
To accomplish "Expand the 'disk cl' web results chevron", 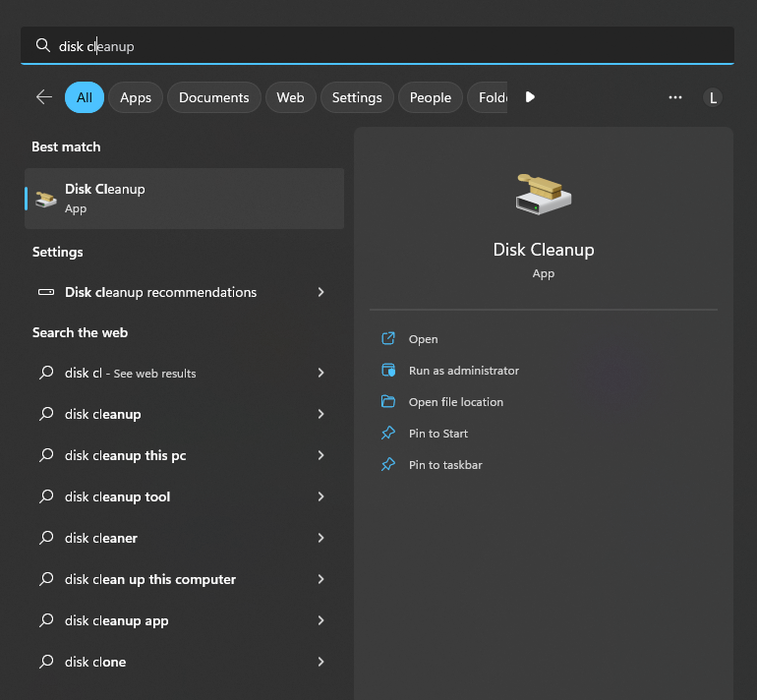I will [321, 373].
